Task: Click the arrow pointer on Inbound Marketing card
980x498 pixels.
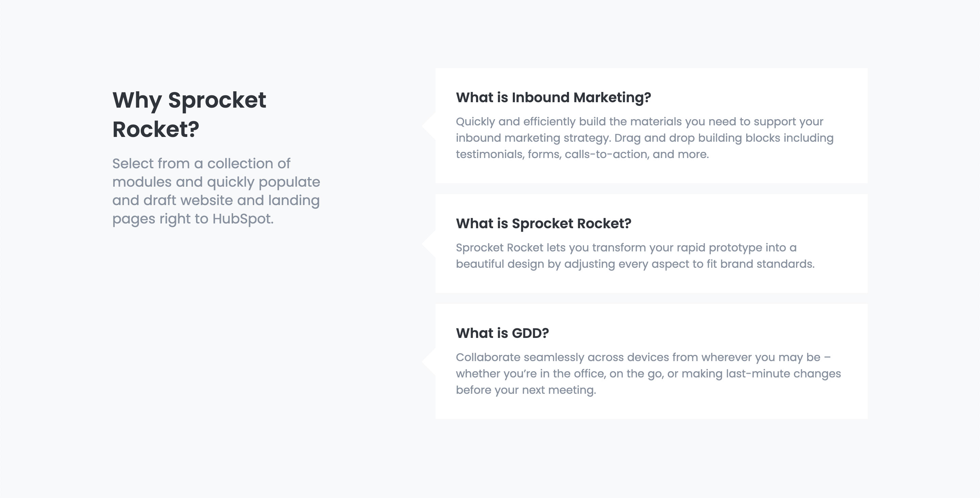Action: [x=429, y=126]
